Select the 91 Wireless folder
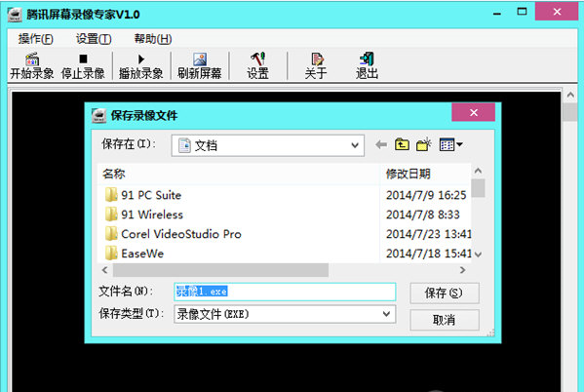 pyautogui.click(x=144, y=215)
